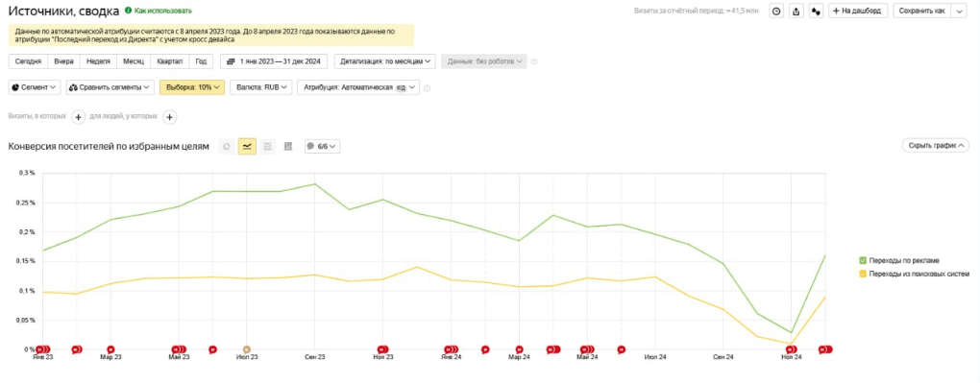The image size is (980, 383).
Task: Open the report history clock icon
Action: click(775, 12)
